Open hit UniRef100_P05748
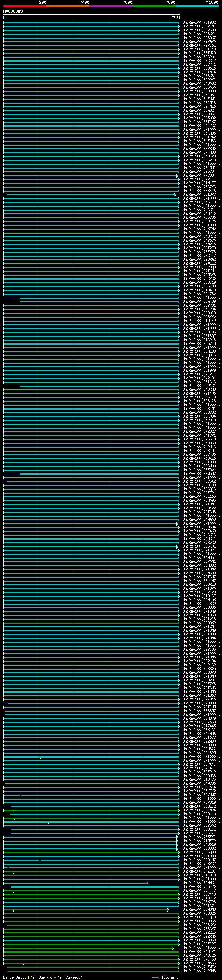 tap(199, 343)
